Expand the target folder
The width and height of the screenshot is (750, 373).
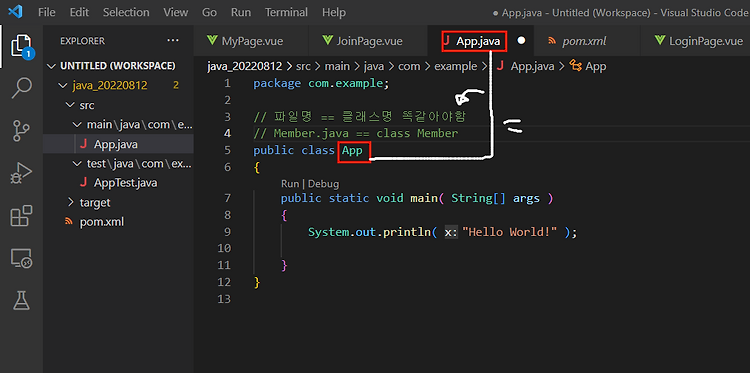pos(118,203)
